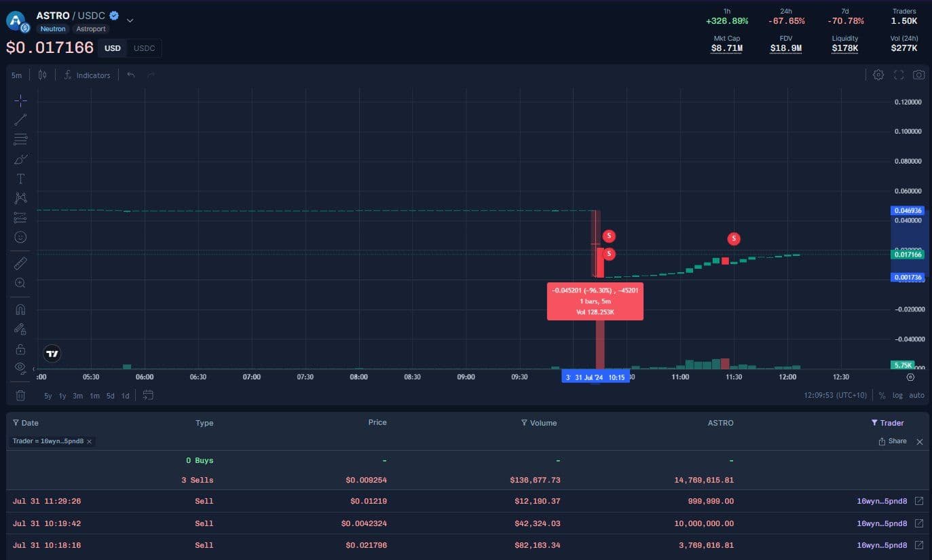Switch price display to USDC
This screenshot has width=932, height=560.
144,48
